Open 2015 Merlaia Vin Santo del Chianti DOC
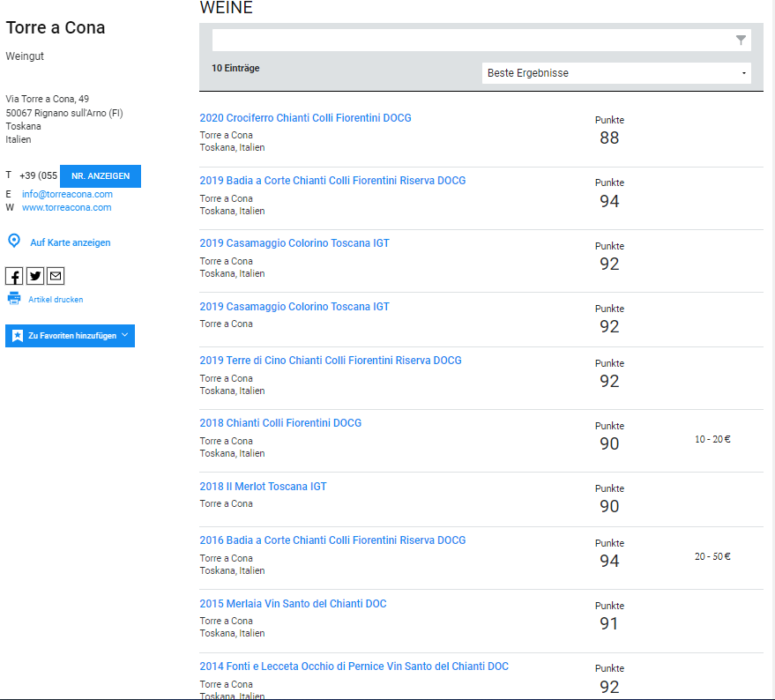775x700 pixels. 293,604
